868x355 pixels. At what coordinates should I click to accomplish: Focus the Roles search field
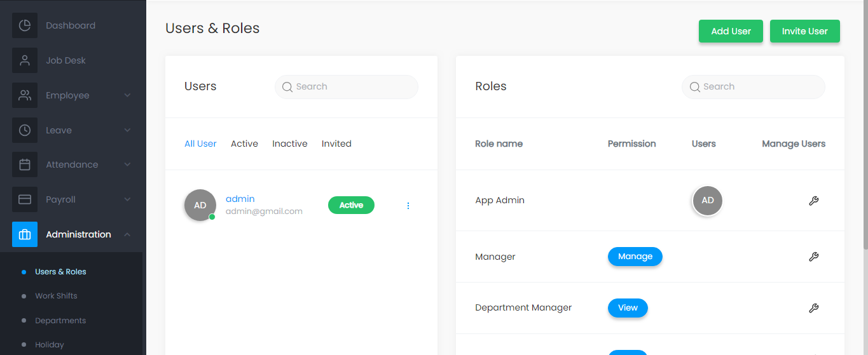point(754,87)
